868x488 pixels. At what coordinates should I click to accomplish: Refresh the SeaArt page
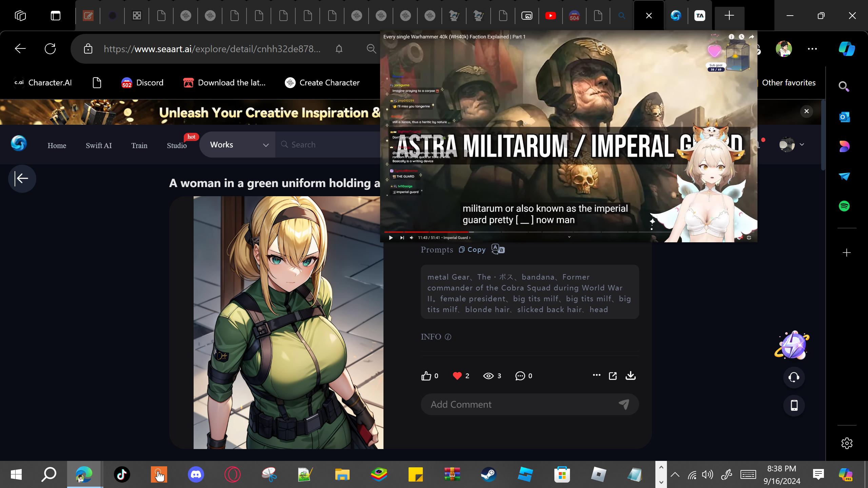pos(50,49)
